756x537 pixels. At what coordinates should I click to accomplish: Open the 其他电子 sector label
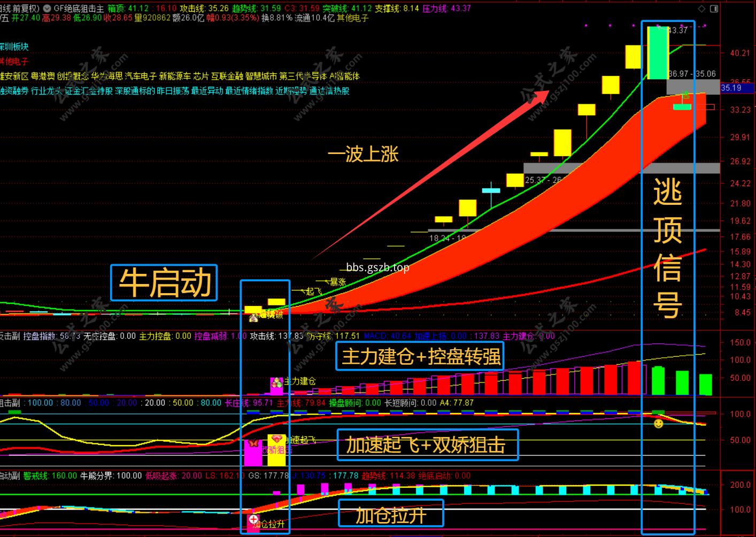pos(14,62)
